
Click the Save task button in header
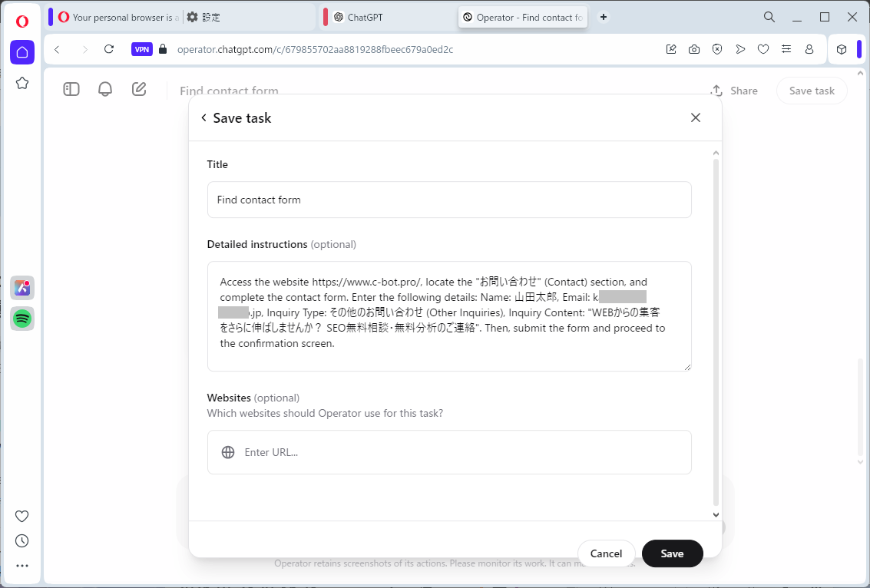(812, 91)
